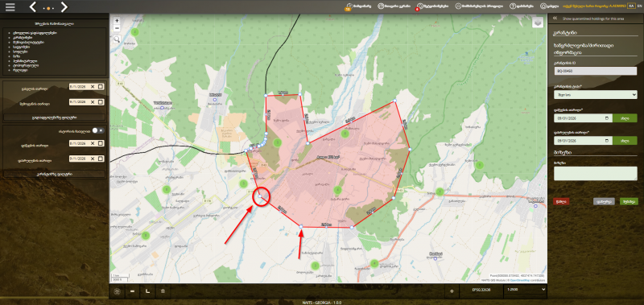This screenshot has width=644, height=305.
Task: Select the straight line draw tool
Action: 132,291
